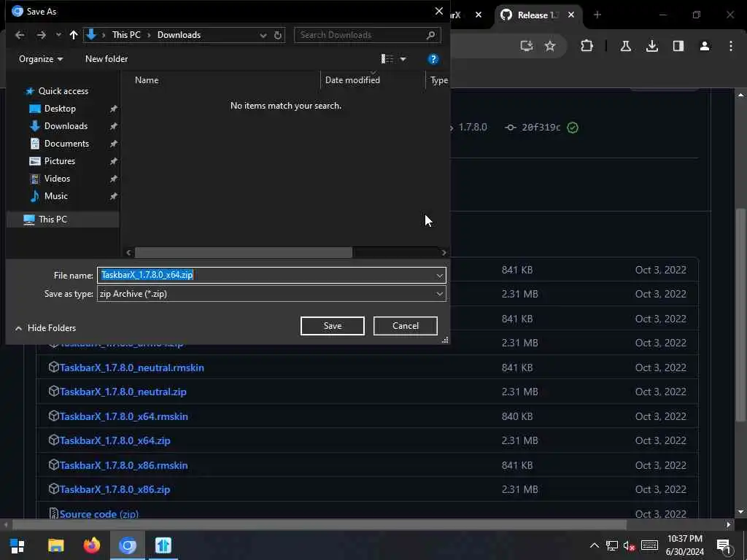Download TaskbarX_1.7.8.0_neutral.rmskin
The height and width of the screenshot is (560, 747).
pos(132,367)
